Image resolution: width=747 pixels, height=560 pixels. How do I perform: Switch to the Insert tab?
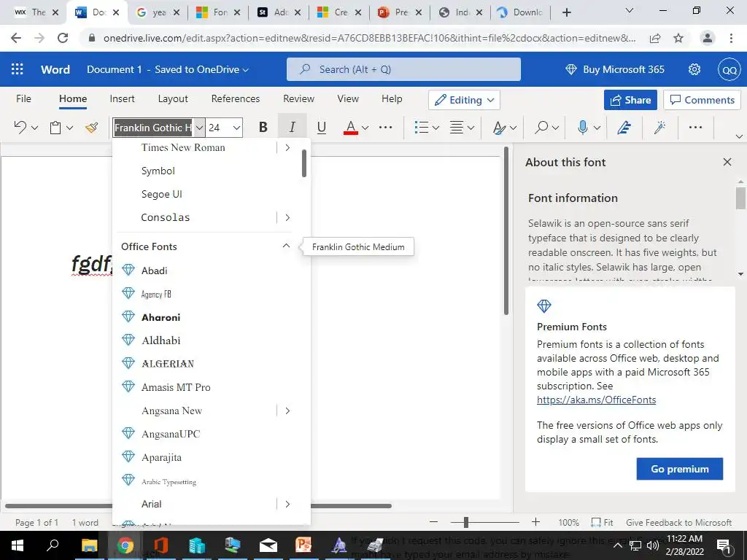[x=122, y=98]
